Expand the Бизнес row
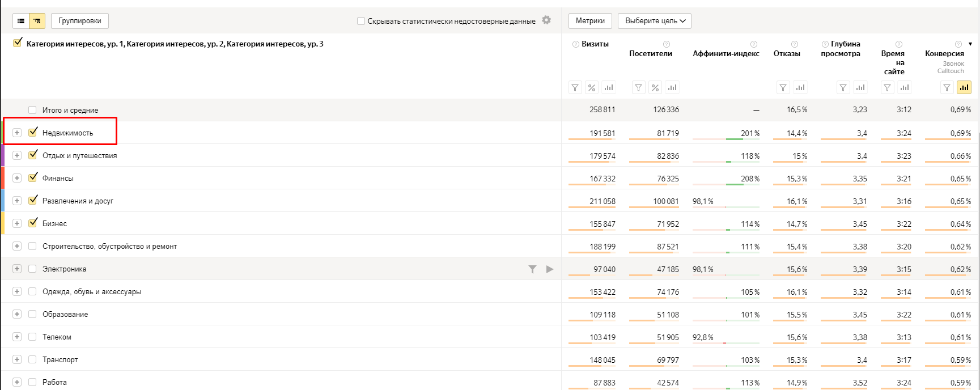This screenshot has width=980, height=390. [17, 223]
